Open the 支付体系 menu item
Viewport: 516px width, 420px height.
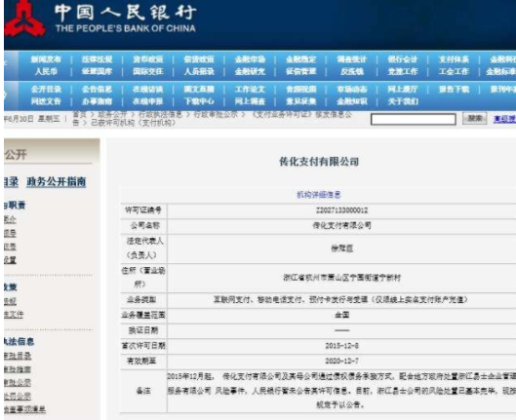pos(454,59)
